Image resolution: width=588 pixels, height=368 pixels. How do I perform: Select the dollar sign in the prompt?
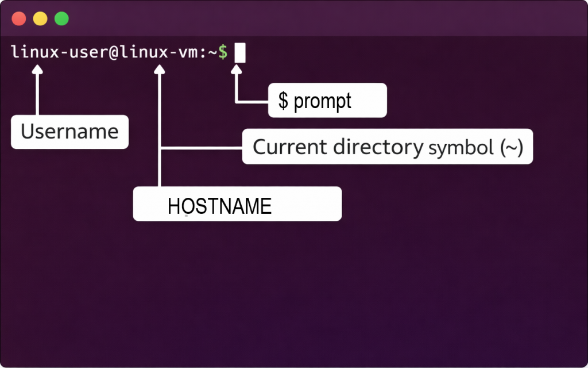click(224, 53)
